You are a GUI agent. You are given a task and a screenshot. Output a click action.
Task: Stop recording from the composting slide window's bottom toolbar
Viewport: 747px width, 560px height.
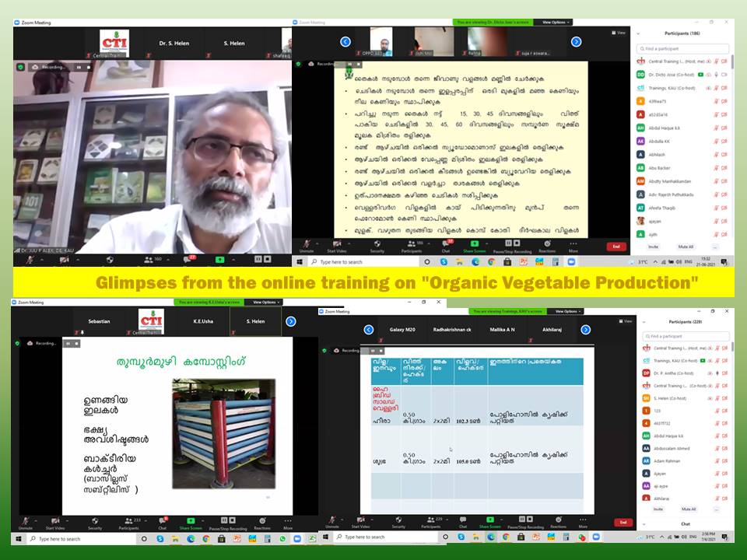(232, 520)
